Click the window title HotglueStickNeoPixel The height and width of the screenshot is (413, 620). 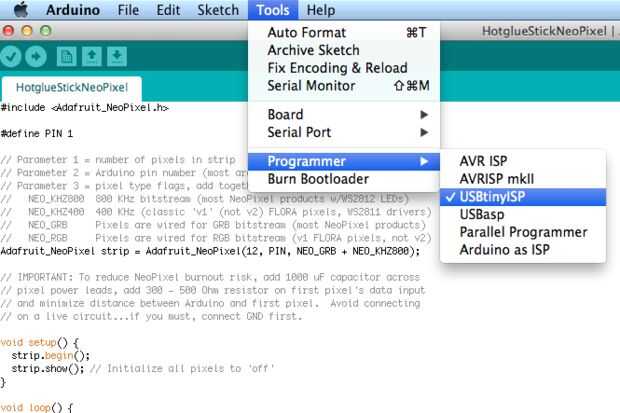coord(544,31)
